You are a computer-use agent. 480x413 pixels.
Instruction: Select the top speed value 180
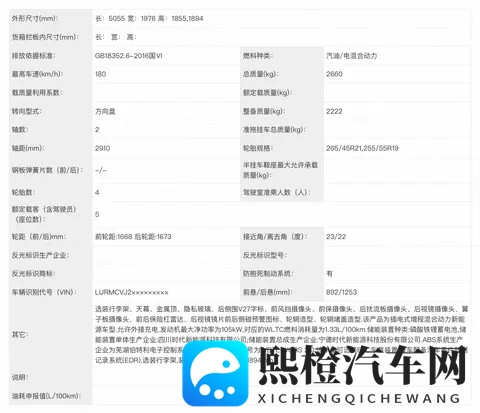pos(100,74)
